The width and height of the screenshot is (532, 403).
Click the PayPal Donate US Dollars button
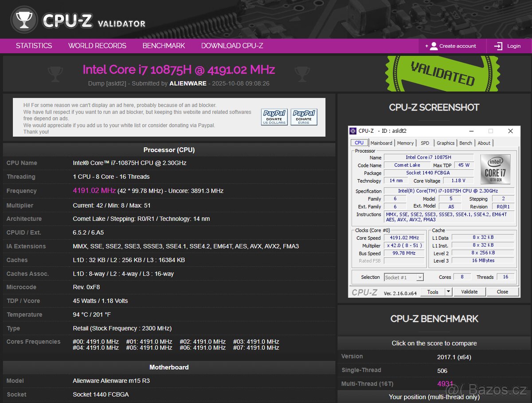tap(274, 117)
